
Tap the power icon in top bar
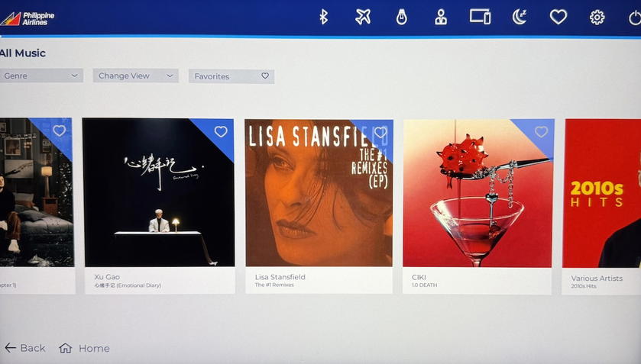(635, 18)
